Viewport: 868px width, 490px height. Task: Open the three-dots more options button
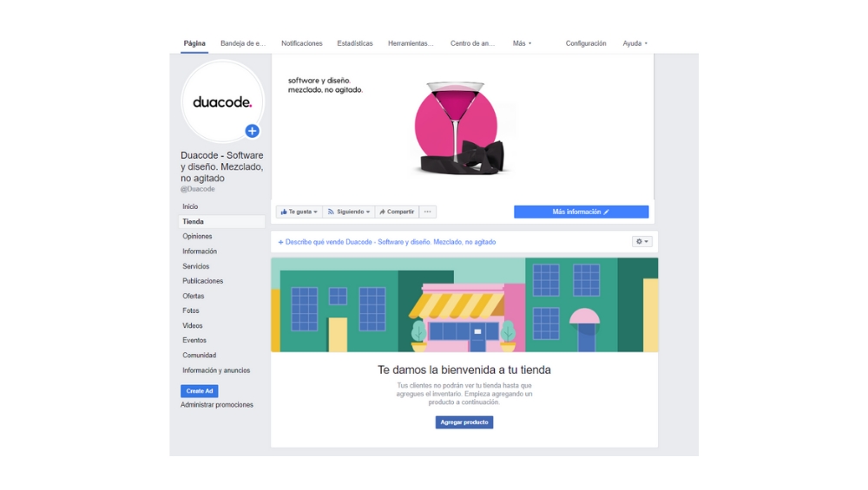427,212
